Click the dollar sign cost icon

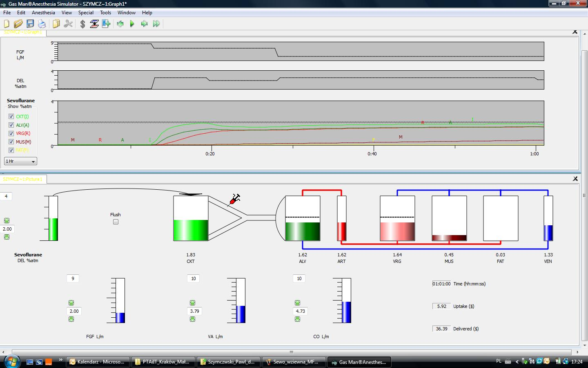[x=82, y=24]
